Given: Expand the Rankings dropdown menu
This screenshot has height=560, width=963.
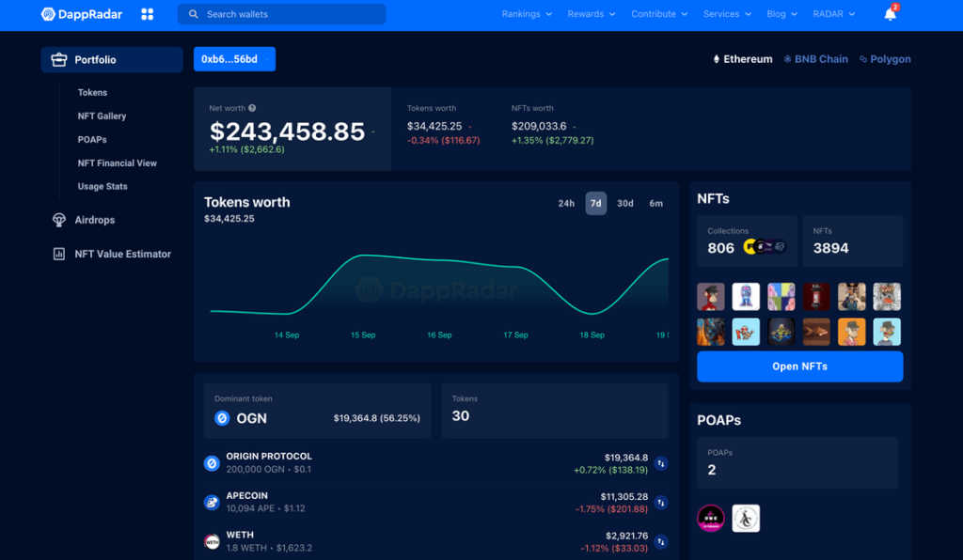Looking at the screenshot, I should [527, 14].
